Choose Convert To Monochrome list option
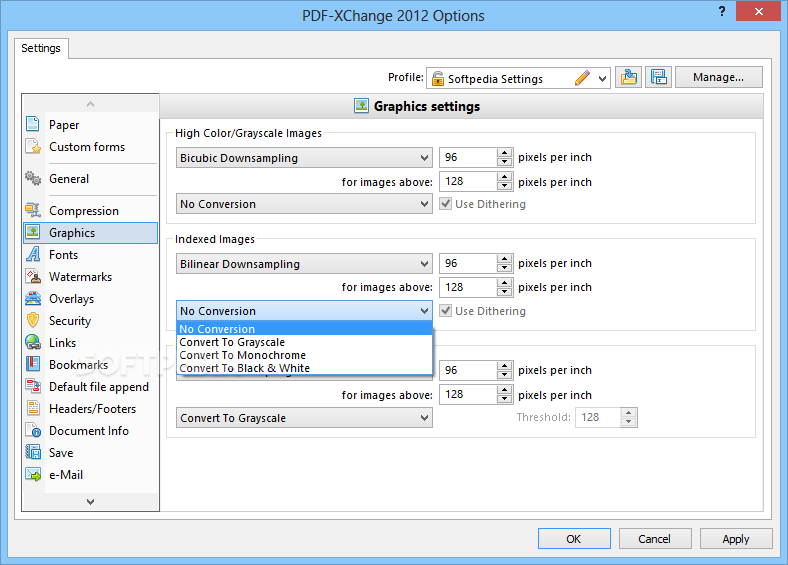The width and height of the screenshot is (788, 565). (305, 355)
